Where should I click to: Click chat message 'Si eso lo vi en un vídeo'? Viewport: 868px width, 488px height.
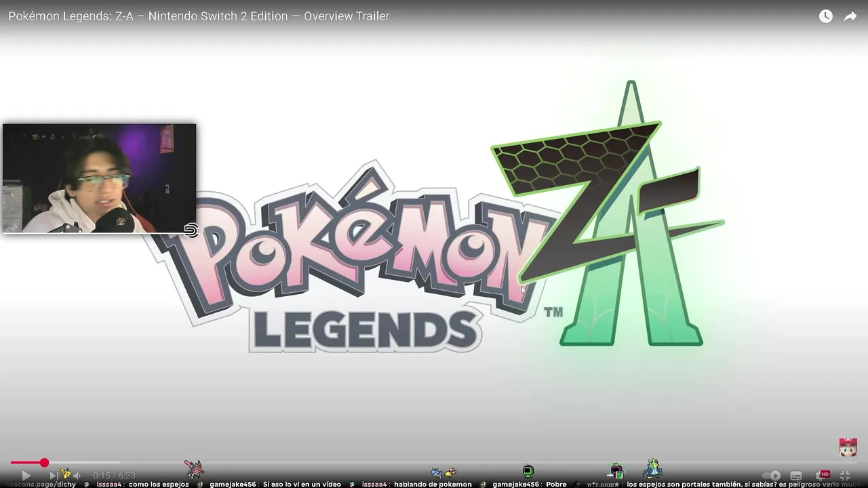coord(302,484)
